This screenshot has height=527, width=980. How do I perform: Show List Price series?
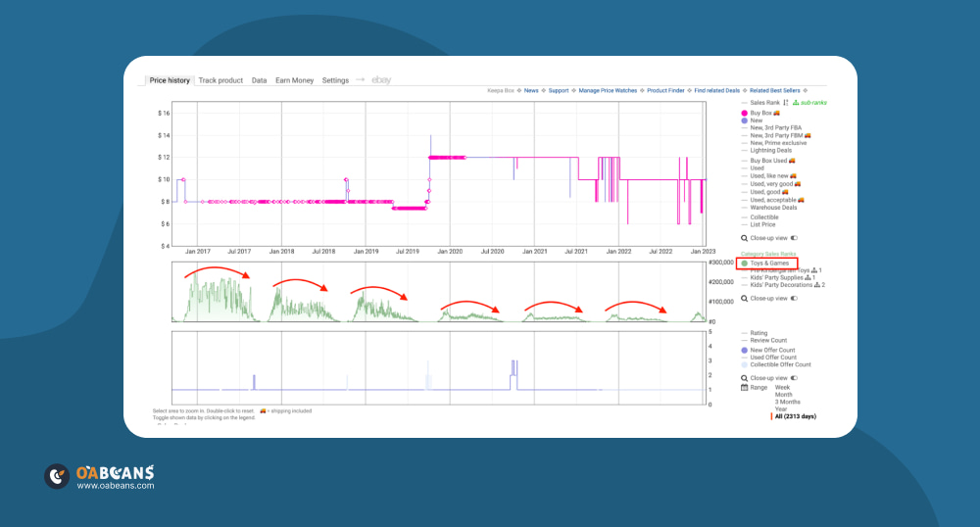762,224
